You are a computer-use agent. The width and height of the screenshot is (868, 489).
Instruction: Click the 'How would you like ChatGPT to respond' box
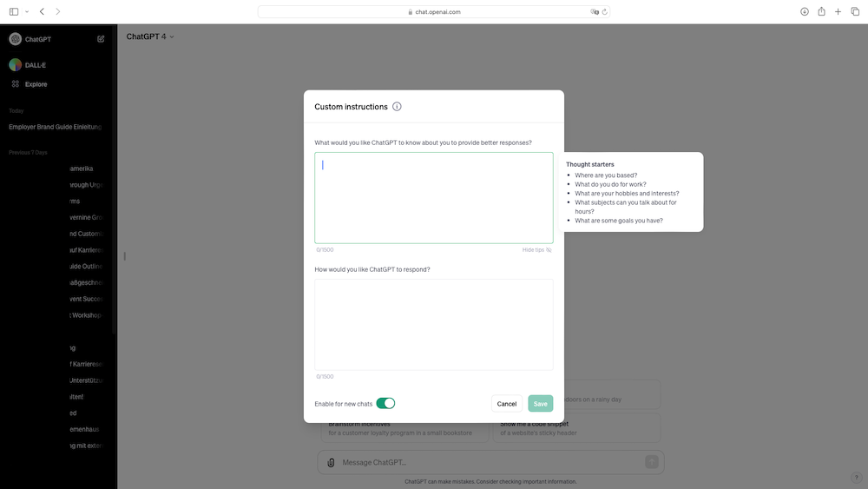(x=433, y=325)
